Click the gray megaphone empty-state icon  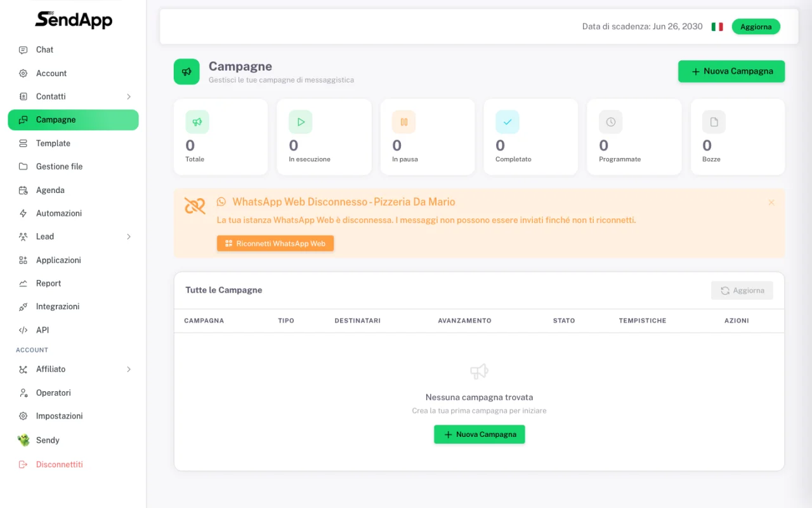coord(479,371)
